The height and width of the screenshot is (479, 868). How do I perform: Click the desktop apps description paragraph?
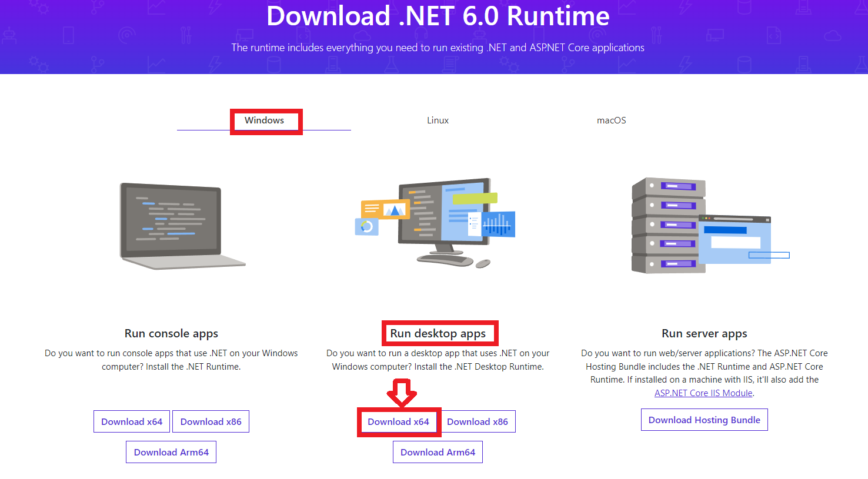[x=438, y=360]
